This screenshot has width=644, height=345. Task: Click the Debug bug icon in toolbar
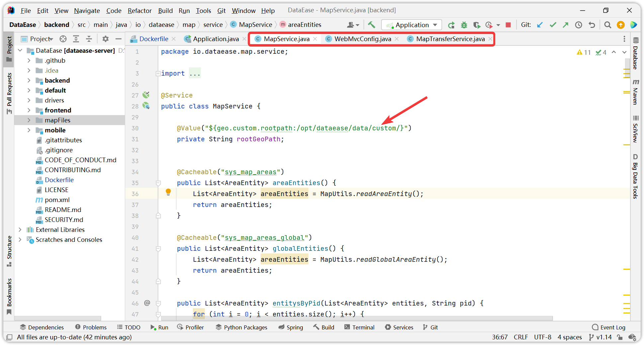464,25
